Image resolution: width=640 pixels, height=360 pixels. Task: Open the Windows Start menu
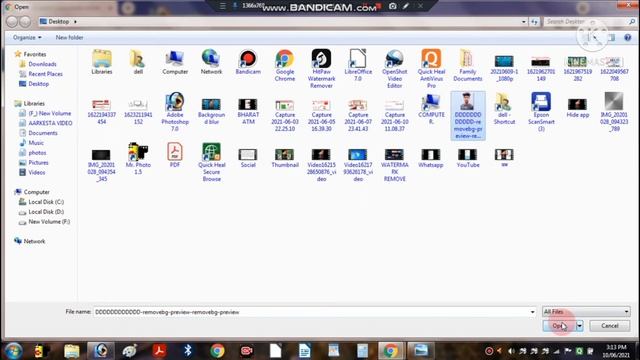pos(13,351)
